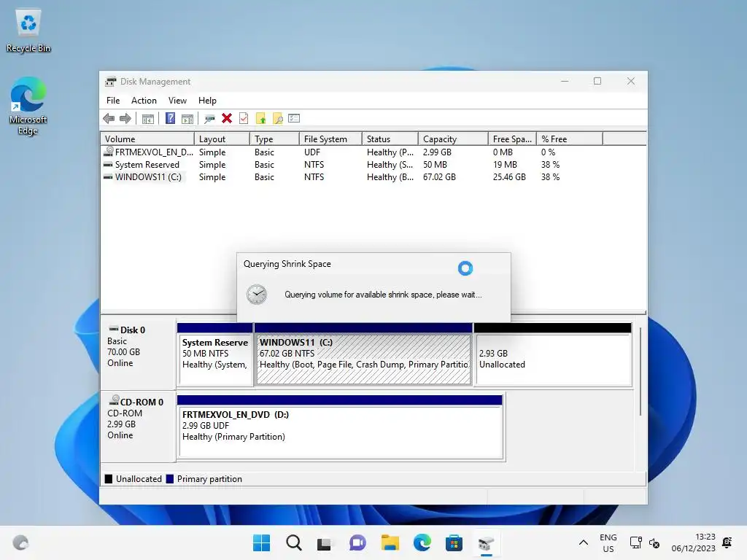
Task: Toggle the Show/Hide Action Pane icon
Action: pyautogui.click(x=187, y=119)
